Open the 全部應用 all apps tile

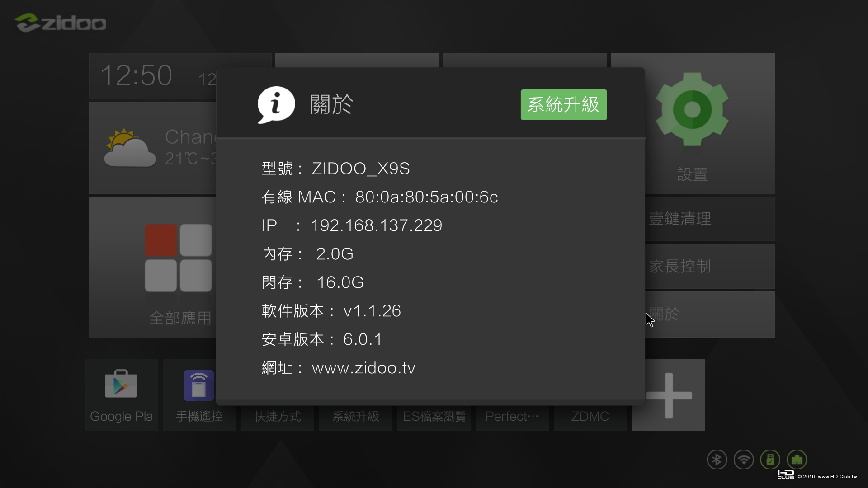pos(153,267)
